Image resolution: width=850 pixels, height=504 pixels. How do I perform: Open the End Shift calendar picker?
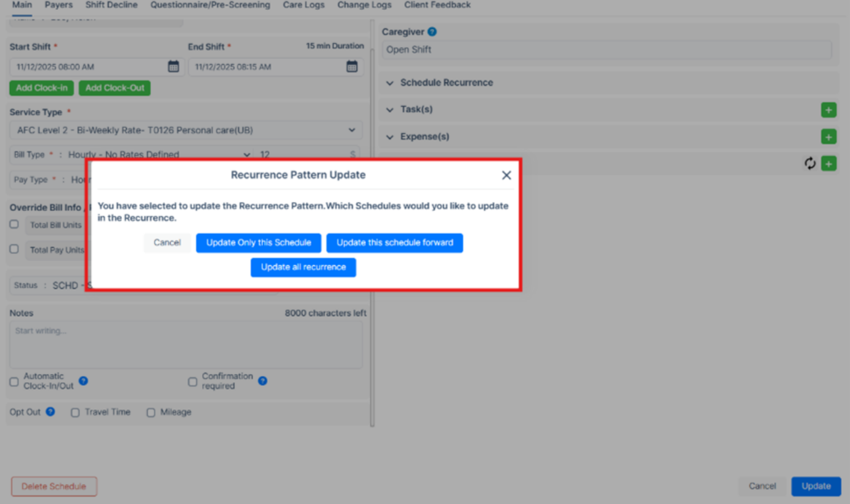[352, 66]
